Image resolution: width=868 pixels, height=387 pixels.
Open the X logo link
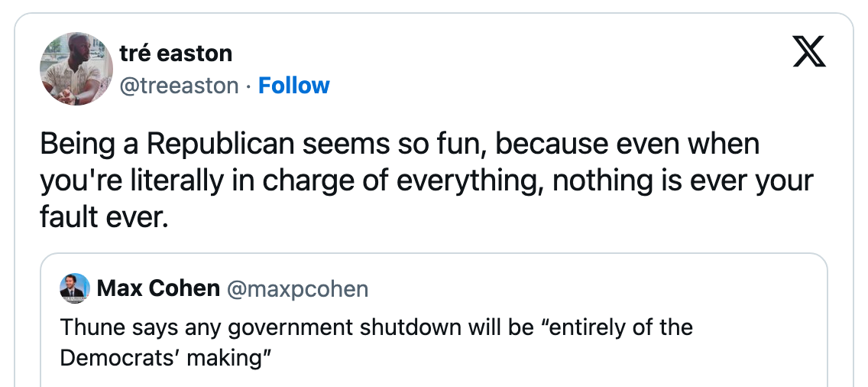[x=809, y=55]
